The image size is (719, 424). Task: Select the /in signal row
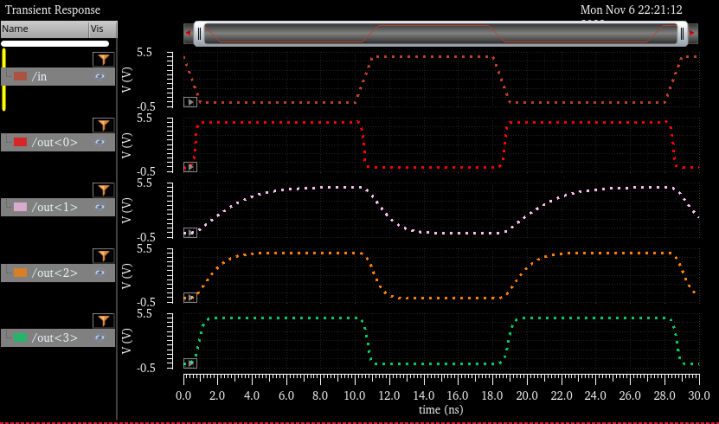point(58,77)
